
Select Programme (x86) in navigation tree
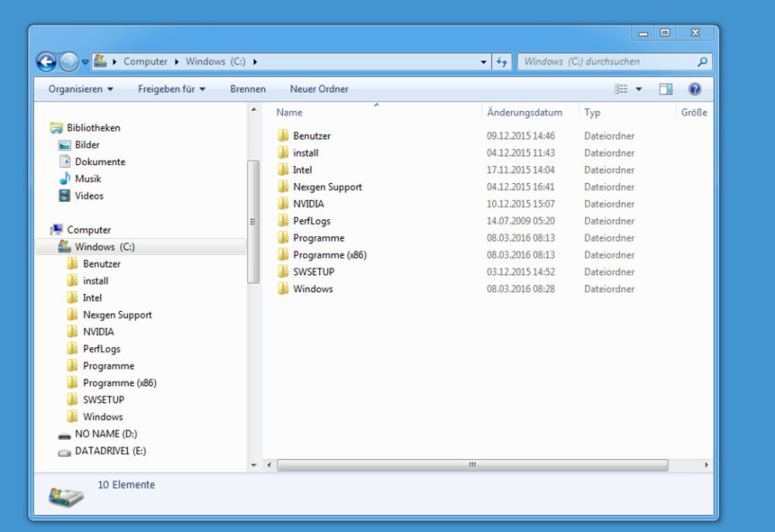pos(111,383)
